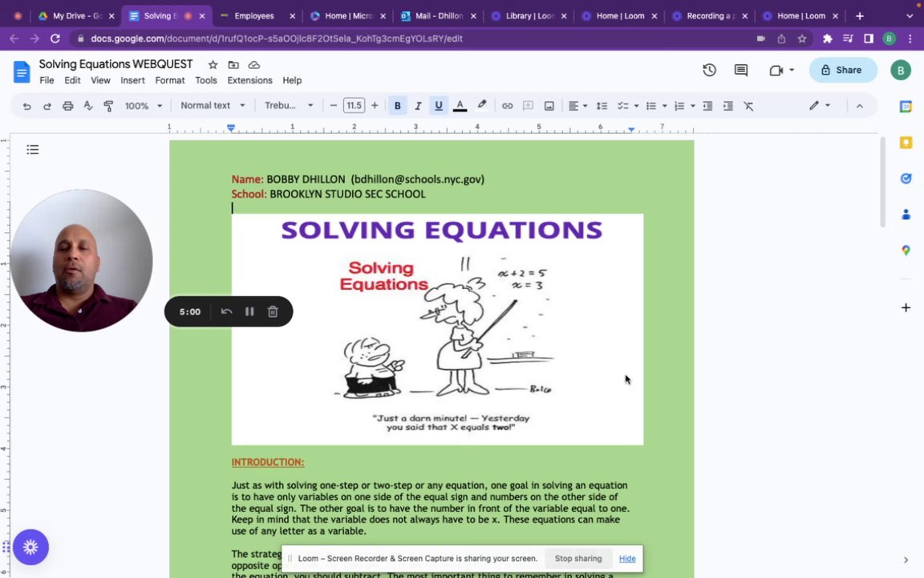Insert a link with link icon
The image size is (924, 578).
click(x=508, y=106)
